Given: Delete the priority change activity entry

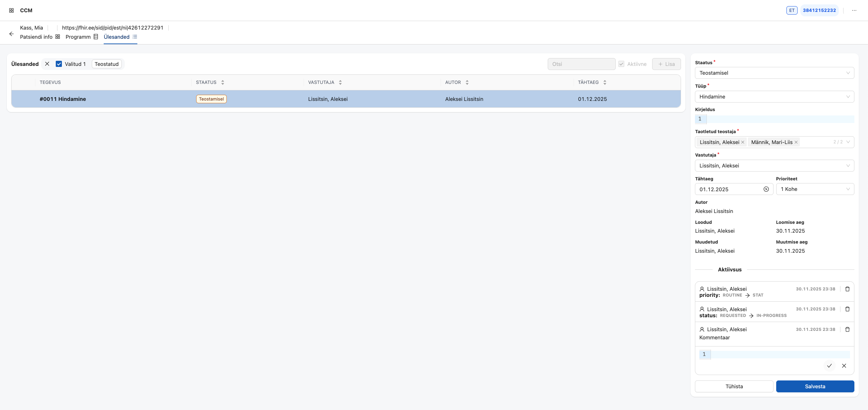Looking at the screenshot, I should (847, 289).
